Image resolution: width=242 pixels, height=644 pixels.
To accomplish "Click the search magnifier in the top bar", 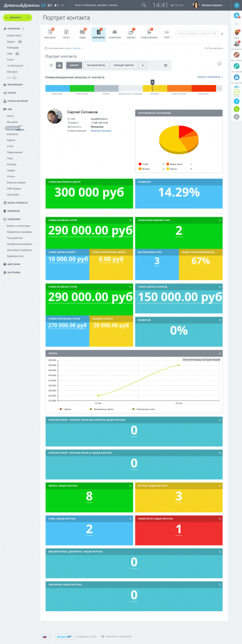I will [x=144, y=5].
